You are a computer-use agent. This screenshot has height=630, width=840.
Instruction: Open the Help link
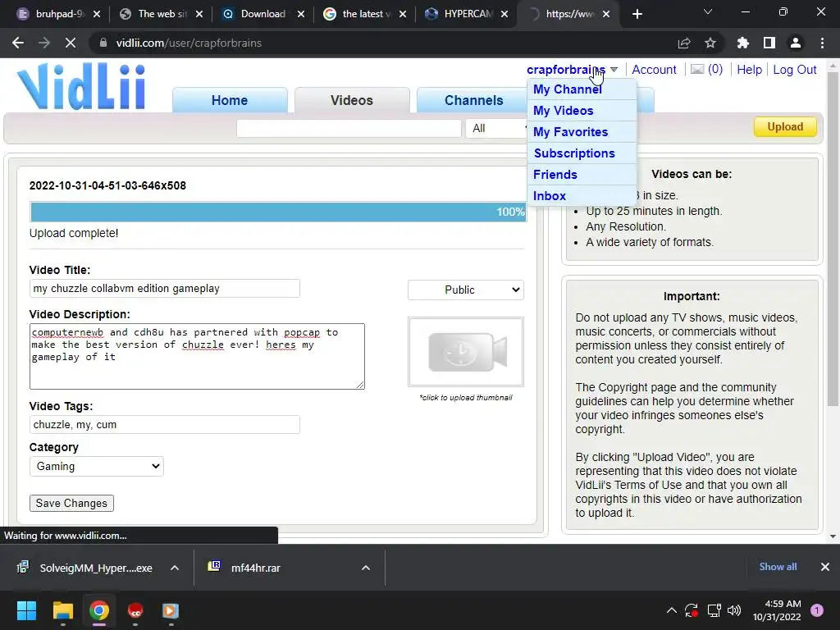(750, 70)
